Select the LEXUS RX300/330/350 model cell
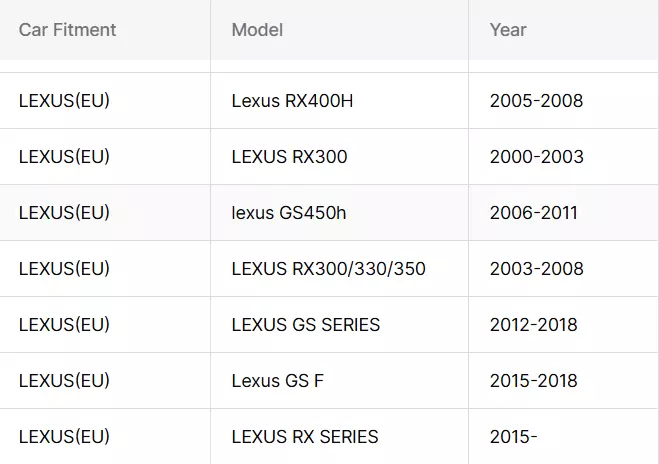 tap(328, 269)
